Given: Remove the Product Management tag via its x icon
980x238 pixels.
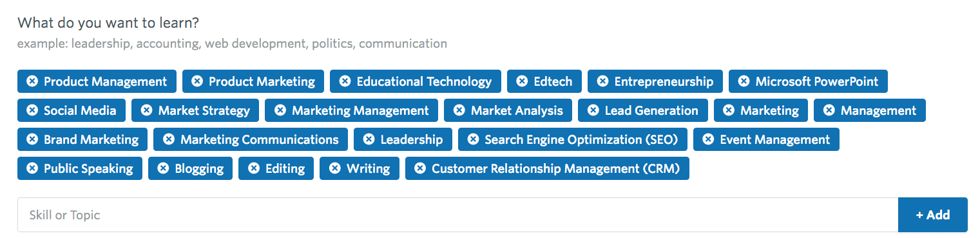Looking at the screenshot, I should [32, 81].
